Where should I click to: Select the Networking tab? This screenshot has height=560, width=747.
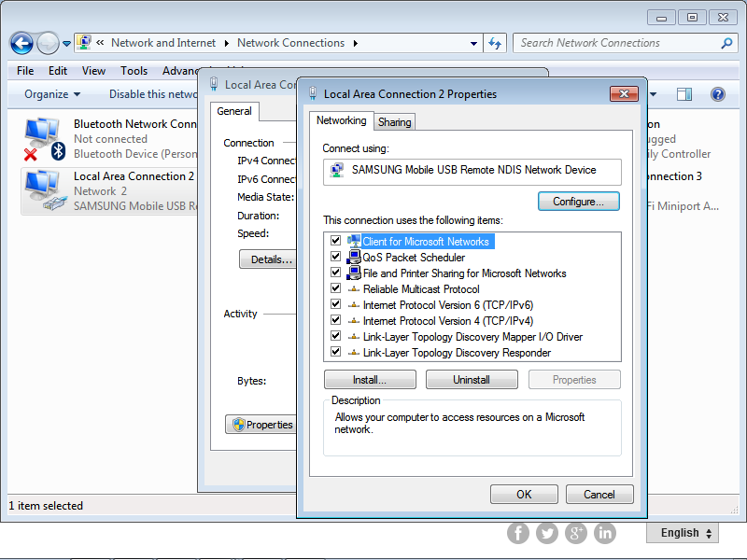click(x=341, y=120)
